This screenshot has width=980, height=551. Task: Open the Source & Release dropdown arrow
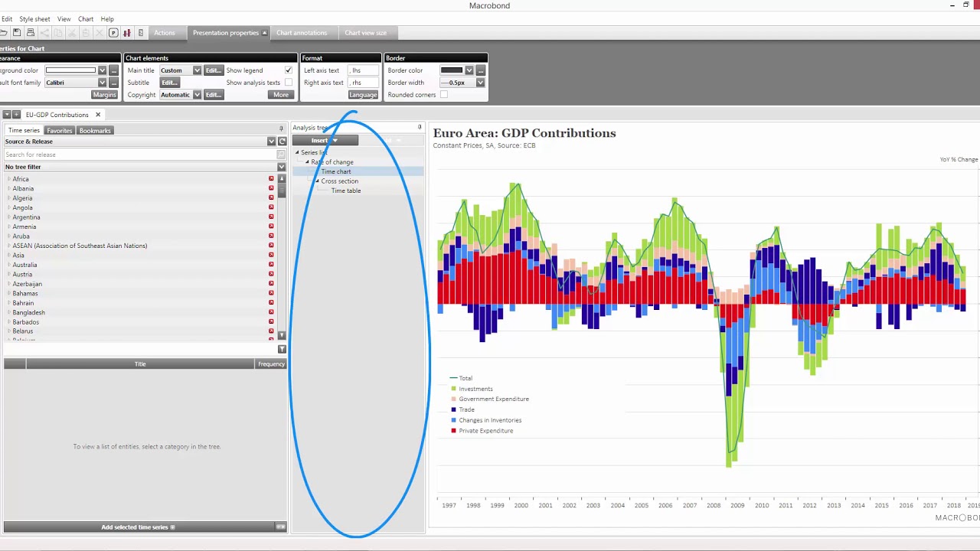[x=271, y=142]
